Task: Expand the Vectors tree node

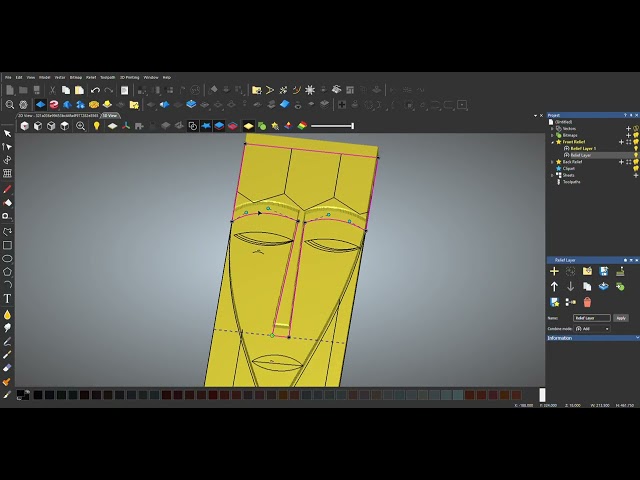Action: coord(552,129)
